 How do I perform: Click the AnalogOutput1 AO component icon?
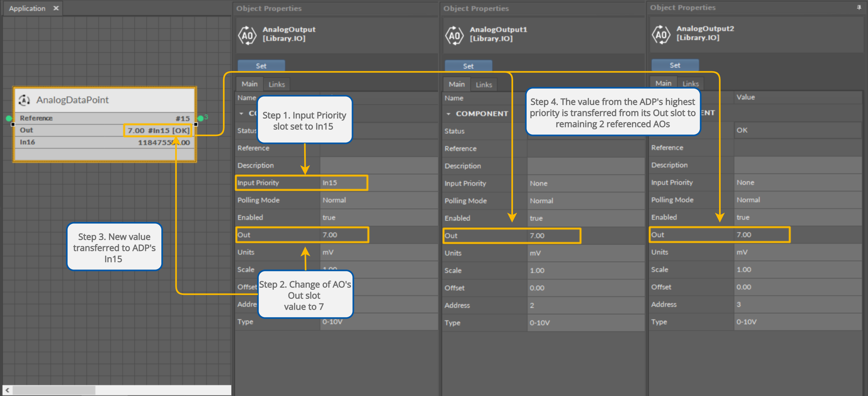[455, 35]
